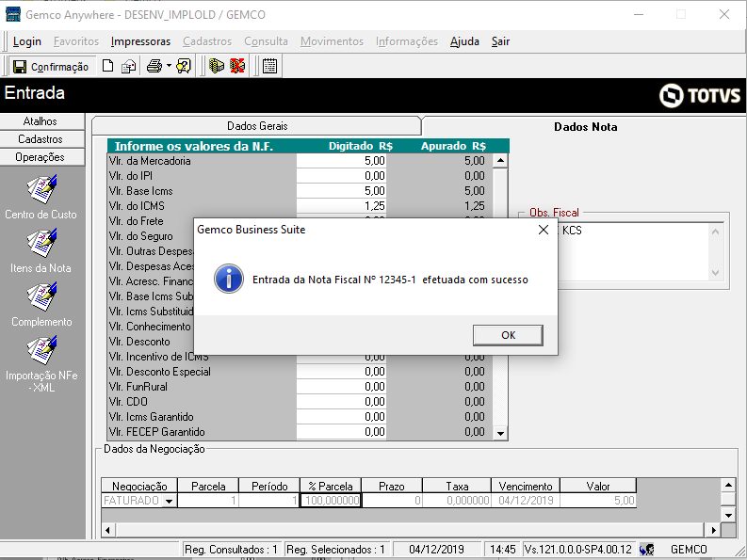The image size is (747, 560).
Task: Click Vlr. da Mercadoria digitado field
Action: 341,161
